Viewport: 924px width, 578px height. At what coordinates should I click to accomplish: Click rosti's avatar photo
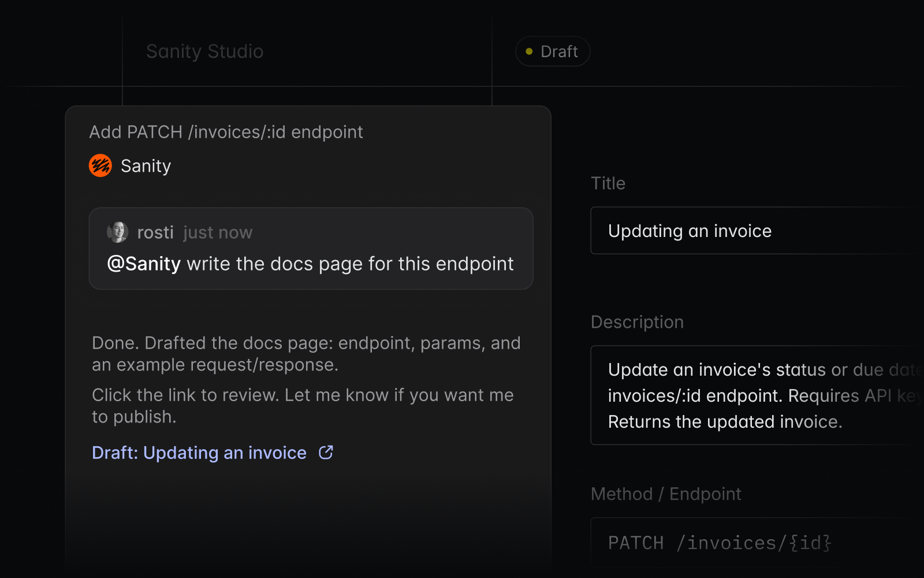click(118, 232)
